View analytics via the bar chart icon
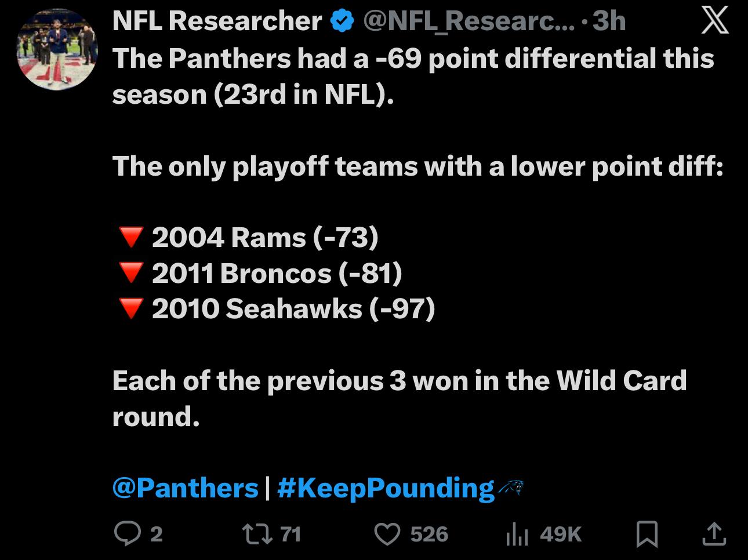748x560 pixels. (517, 534)
